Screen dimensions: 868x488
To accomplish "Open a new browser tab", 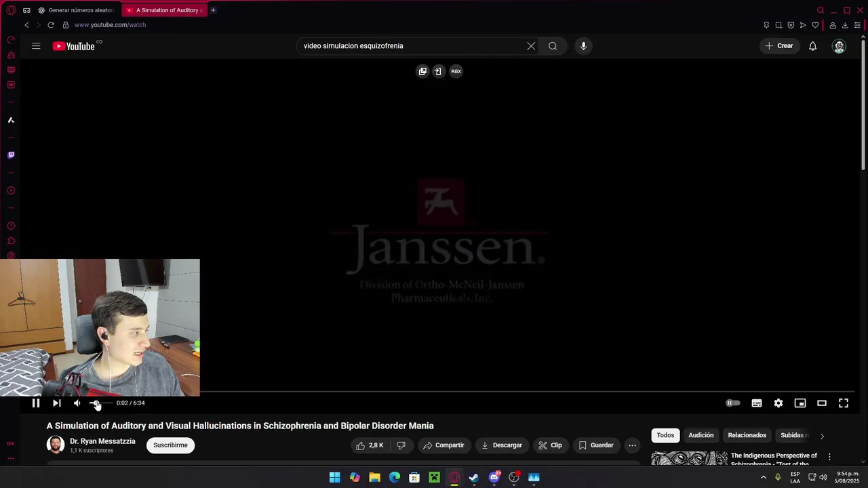I will click(213, 10).
